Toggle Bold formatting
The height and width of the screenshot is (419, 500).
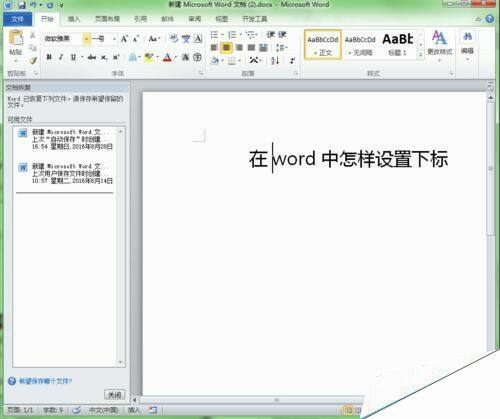click(x=49, y=57)
